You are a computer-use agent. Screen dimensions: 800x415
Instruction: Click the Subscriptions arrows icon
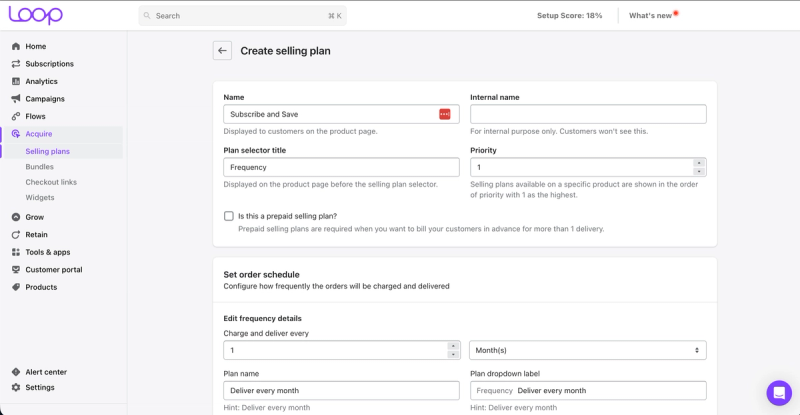click(16, 64)
